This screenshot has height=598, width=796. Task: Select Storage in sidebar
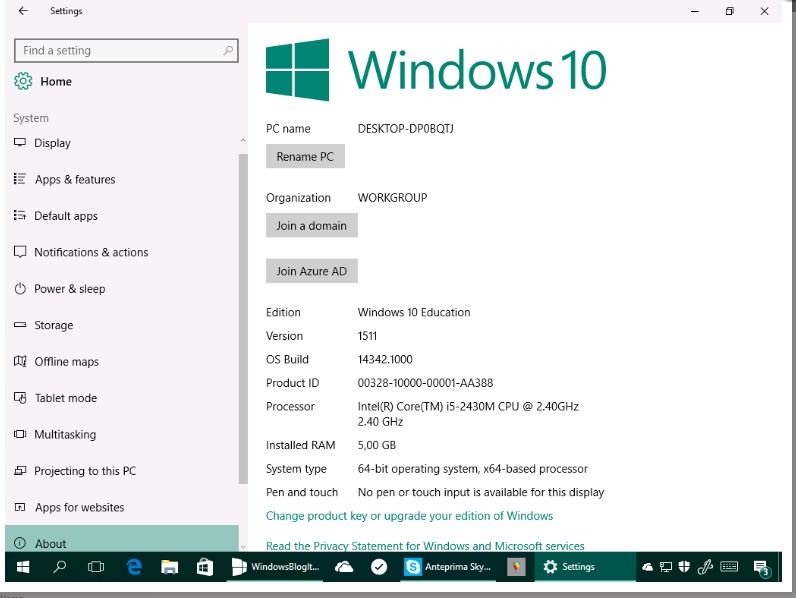(53, 325)
